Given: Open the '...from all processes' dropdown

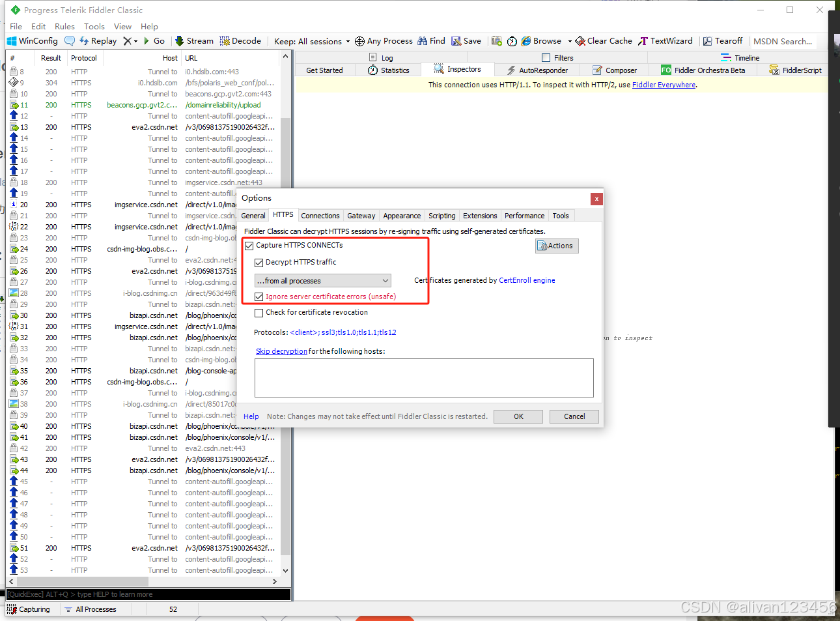Looking at the screenshot, I should pyautogui.click(x=323, y=281).
